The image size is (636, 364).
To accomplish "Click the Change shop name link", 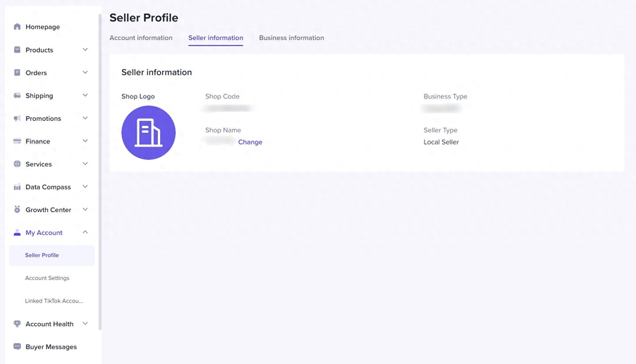I will (250, 142).
